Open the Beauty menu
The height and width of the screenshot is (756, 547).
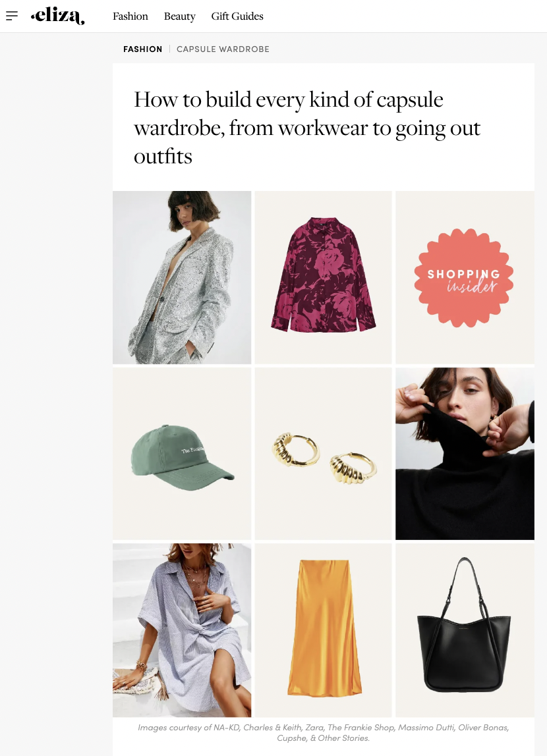pos(179,16)
